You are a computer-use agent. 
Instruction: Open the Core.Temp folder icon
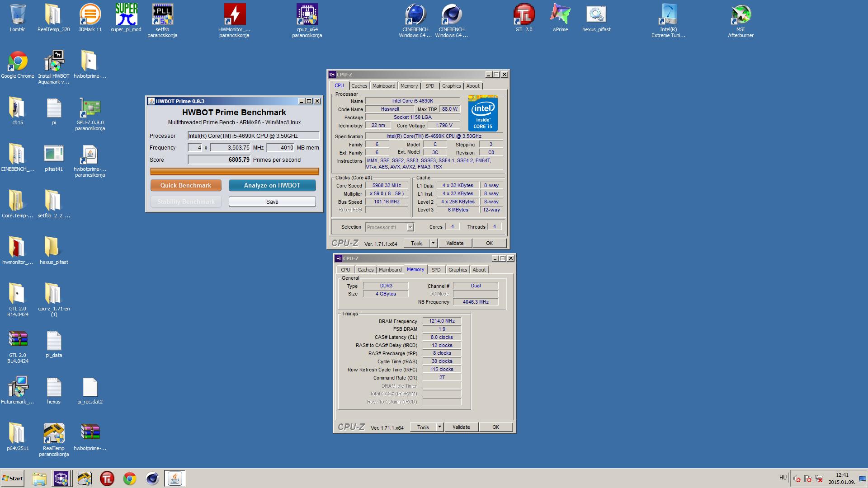point(17,201)
